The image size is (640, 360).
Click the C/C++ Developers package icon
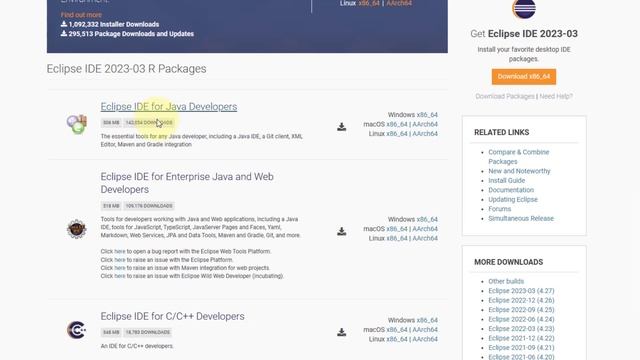pos(76,330)
